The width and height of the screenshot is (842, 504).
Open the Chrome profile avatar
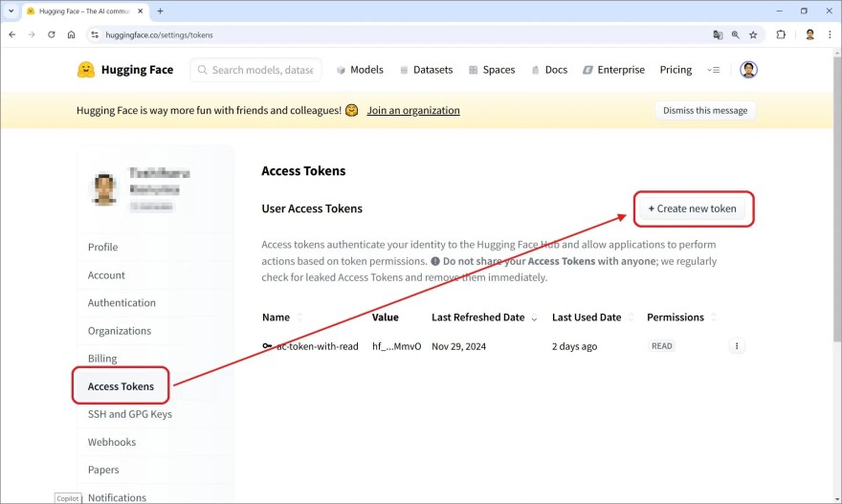point(809,34)
